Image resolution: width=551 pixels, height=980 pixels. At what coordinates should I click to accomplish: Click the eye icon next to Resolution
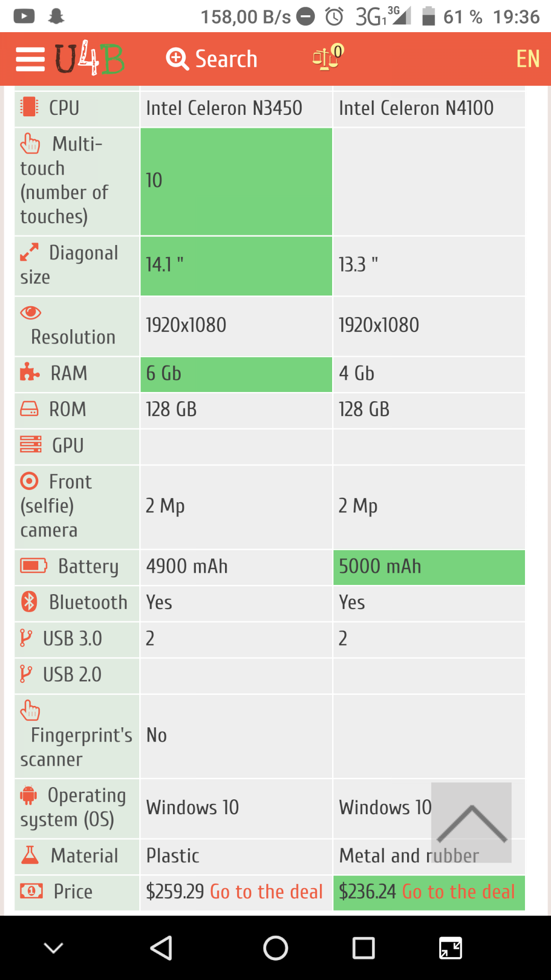[32, 312]
